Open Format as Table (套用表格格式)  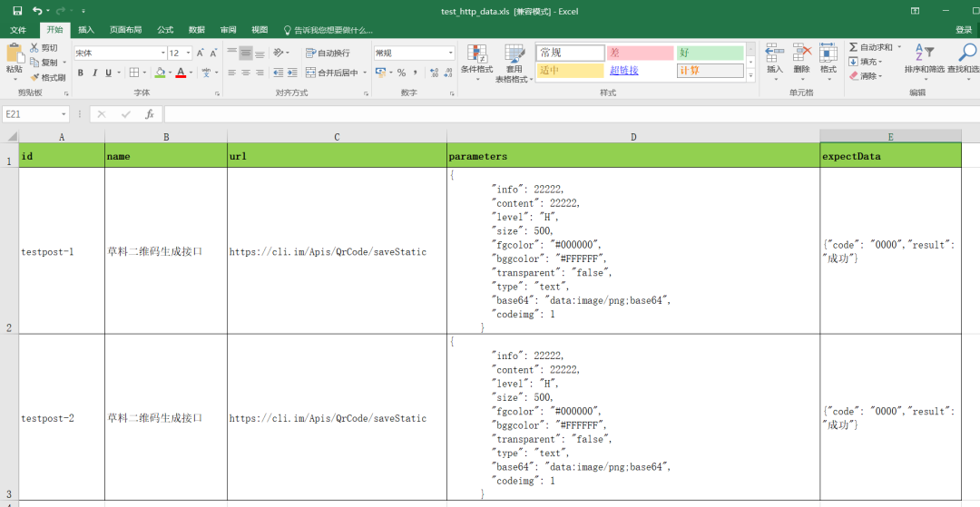point(514,63)
